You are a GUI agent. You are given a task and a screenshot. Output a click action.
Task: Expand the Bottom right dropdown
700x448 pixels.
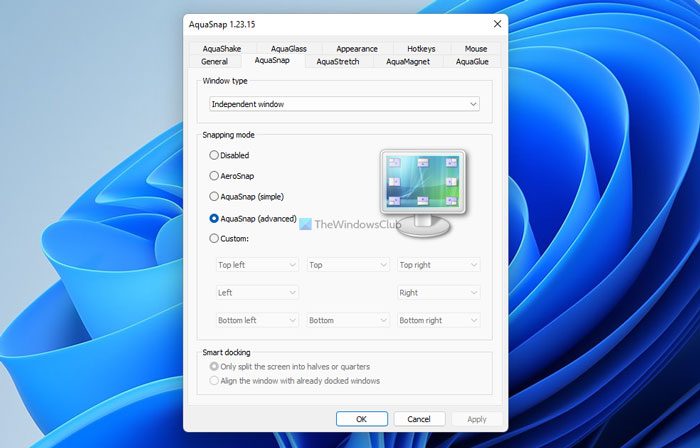[x=438, y=320]
